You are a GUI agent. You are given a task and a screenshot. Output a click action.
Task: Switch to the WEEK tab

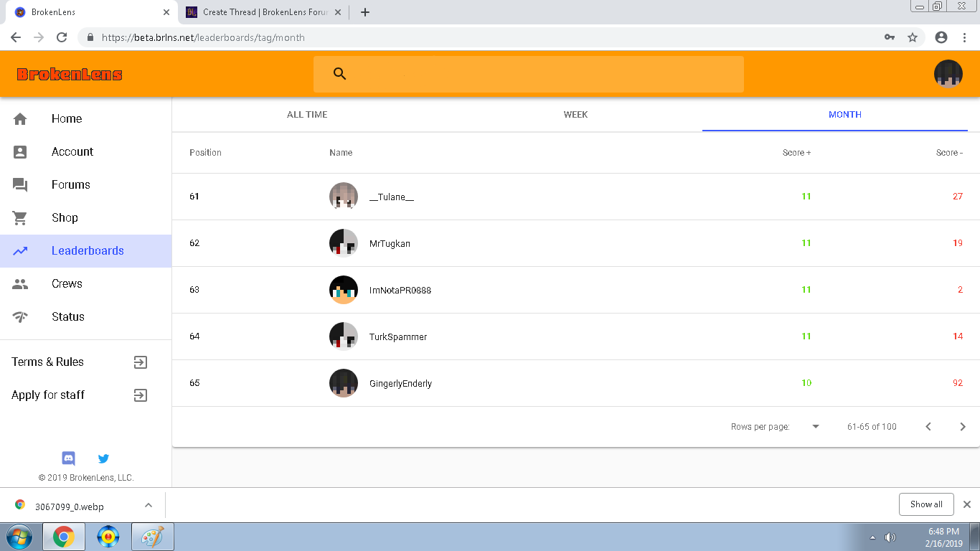click(x=575, y=115)
